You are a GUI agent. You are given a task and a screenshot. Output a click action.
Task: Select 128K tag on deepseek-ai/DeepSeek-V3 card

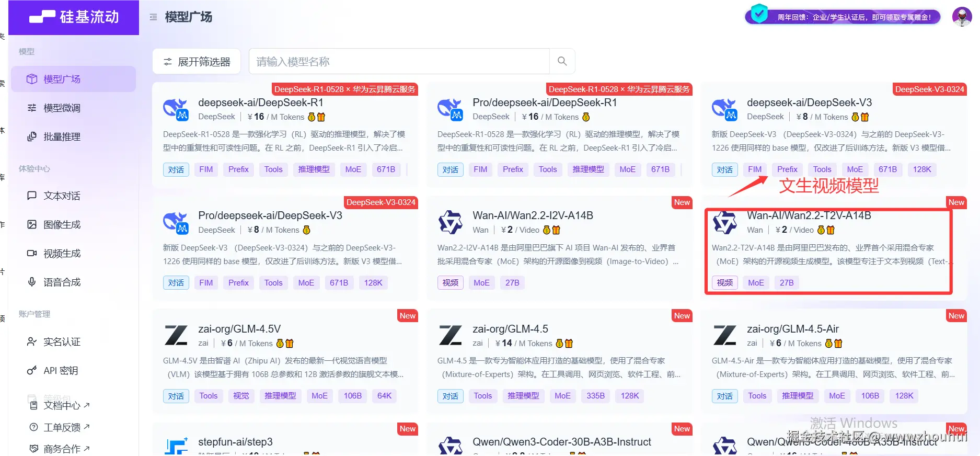pyautogui.click(x=922, y=169)
